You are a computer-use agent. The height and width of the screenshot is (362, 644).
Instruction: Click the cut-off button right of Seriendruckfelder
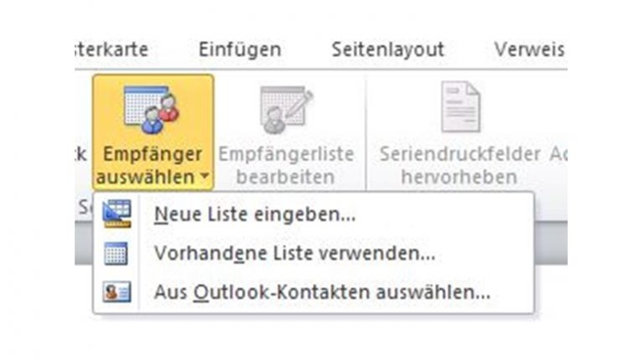[558, 154]
